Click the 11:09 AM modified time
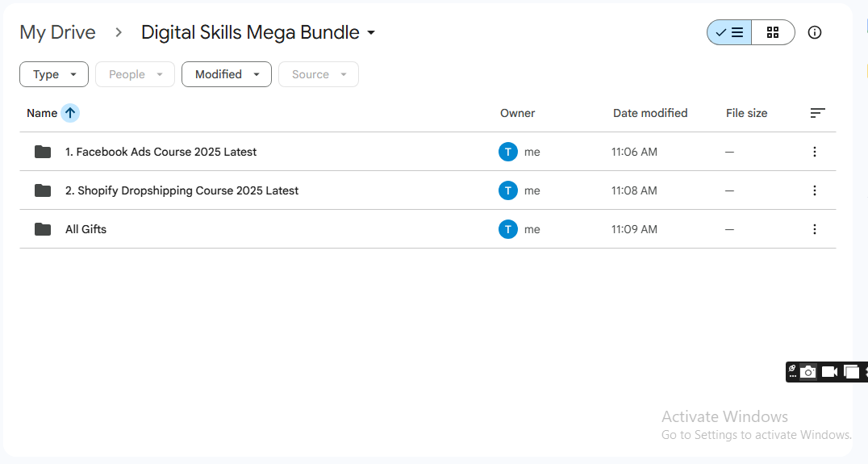 pyautogui.click(x=634, y=229)
